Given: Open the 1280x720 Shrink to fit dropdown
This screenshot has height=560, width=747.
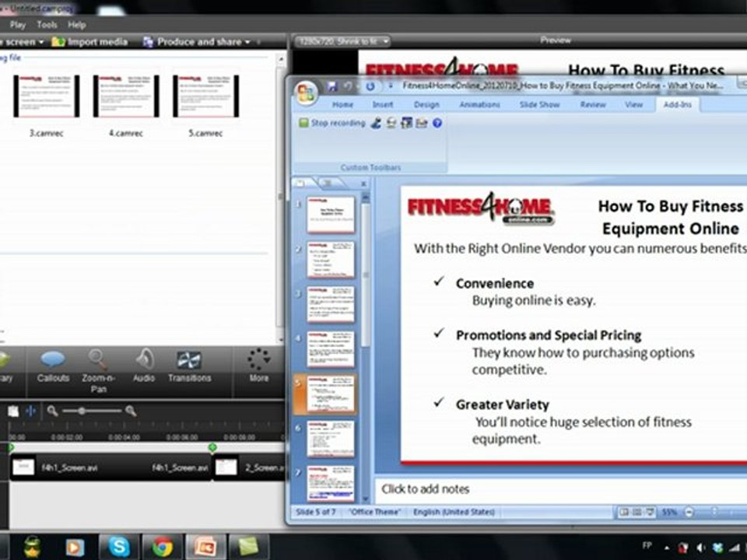Looking at the screenshot, I should click(x=342, y=41).
